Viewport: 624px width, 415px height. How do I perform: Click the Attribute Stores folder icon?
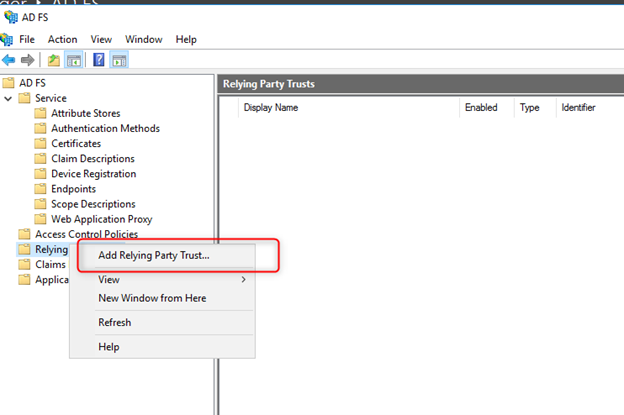tap(40, 113)
